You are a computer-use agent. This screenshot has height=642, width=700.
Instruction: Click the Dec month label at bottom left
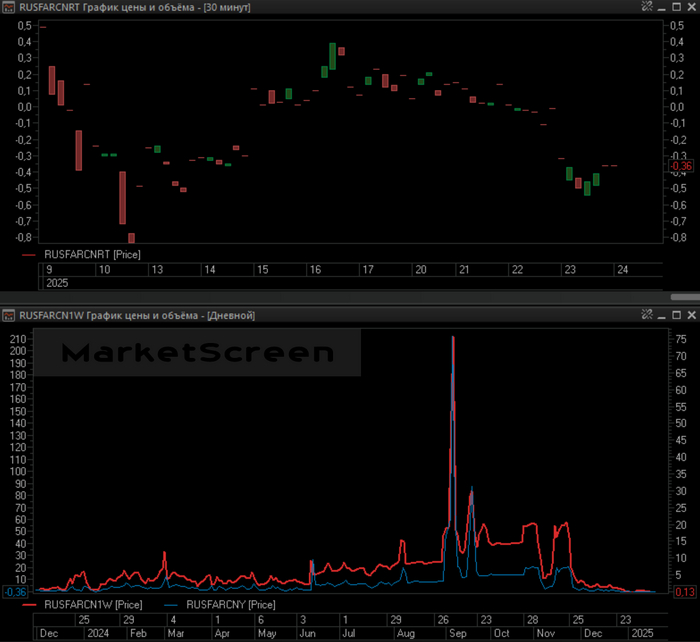pos(49,633)
